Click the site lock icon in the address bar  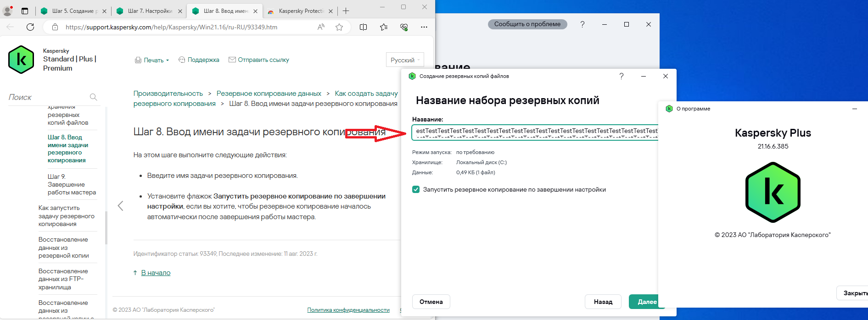pyautogui.click(x=55, y=27)
